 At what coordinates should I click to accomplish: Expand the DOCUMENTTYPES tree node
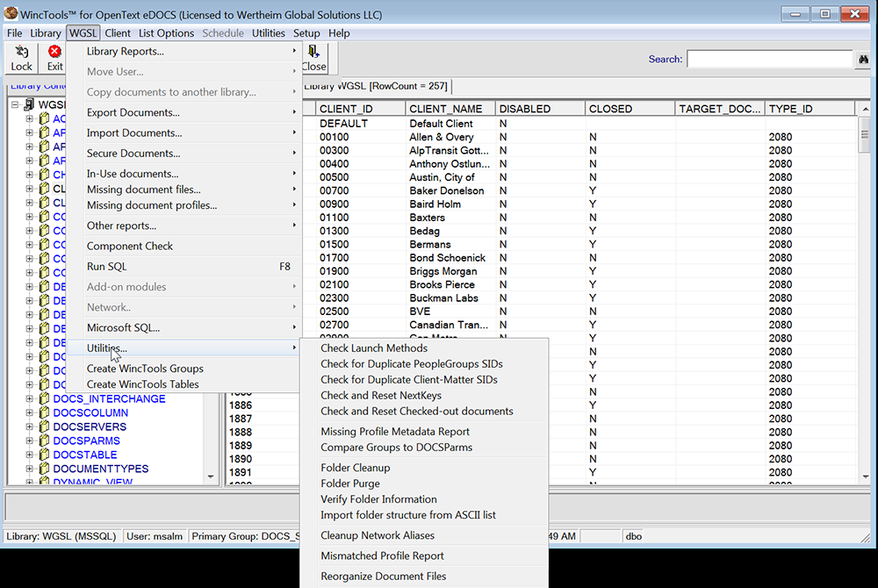point(30,469)
